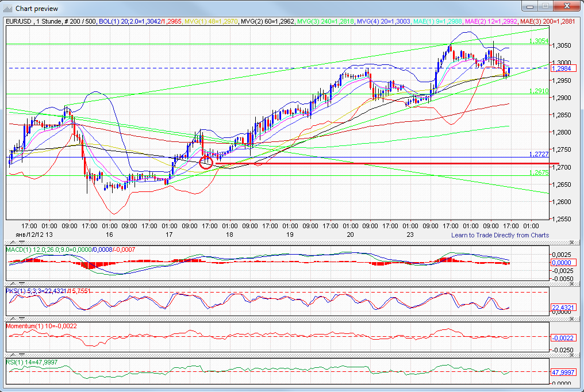Click the red circle annotation on the chart

coord(206,162)
